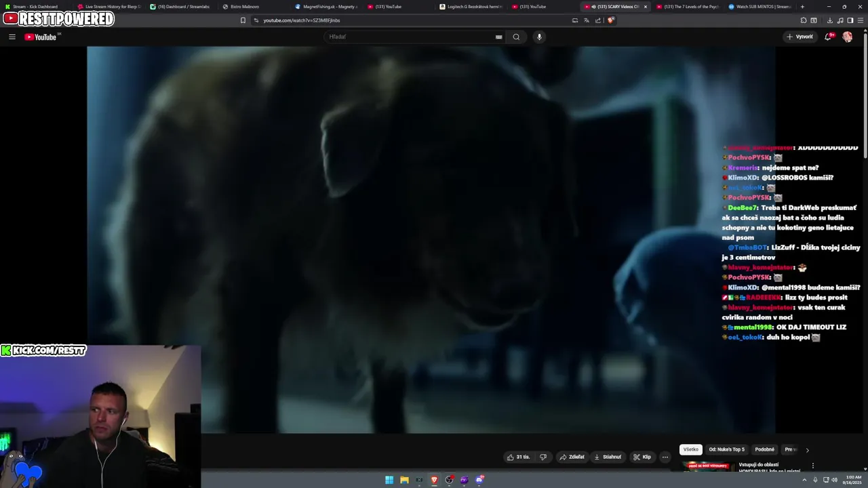Open Discord from taskbar
This screenshot has height=488, width=868.
coord(479,480)
